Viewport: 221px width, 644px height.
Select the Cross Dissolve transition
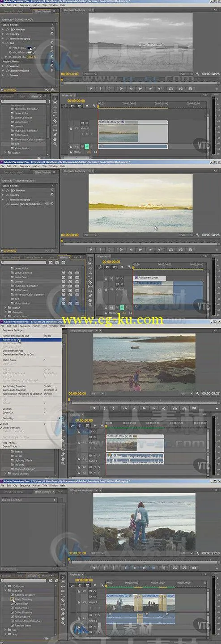tap(23, 599)
